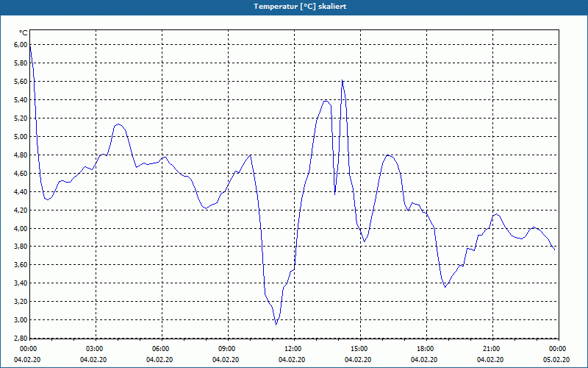The height and width of the screenshot is (368, 588).
Task: Pick the '5,00' y-axis value
Action: [21, 137]
